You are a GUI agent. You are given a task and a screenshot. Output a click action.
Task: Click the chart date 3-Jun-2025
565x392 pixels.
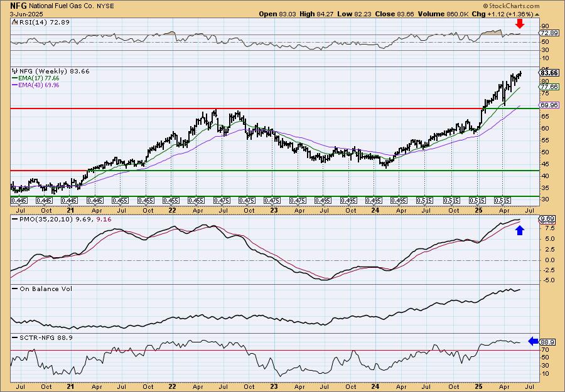click(26, 14)
